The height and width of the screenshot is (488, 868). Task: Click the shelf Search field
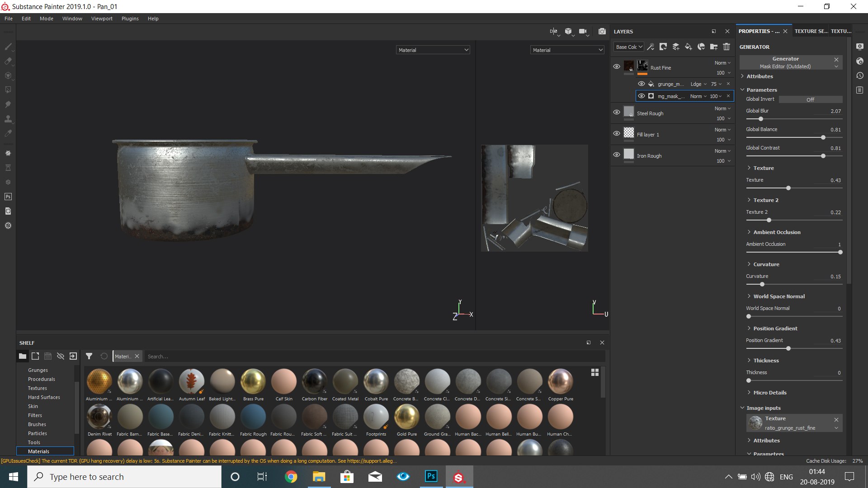point(374,356)
